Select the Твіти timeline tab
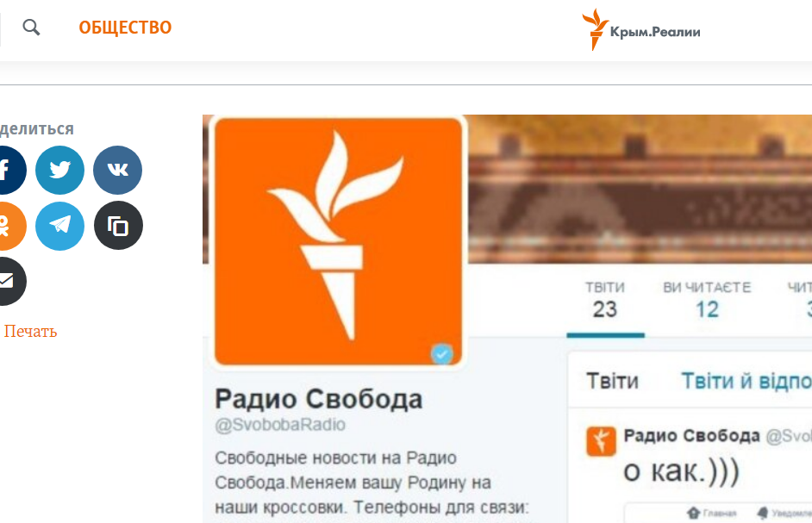The image size is (812, 523). coord(612,381)
